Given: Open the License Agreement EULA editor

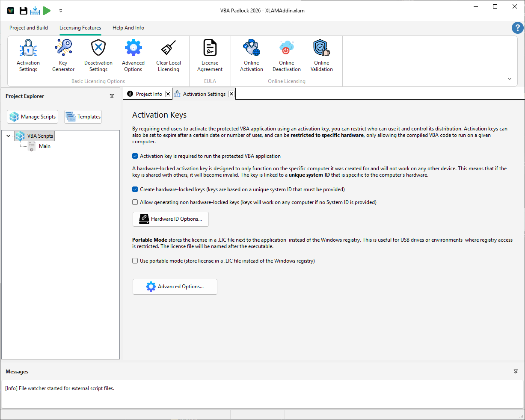Looking at the screenshot, I should coord(210,55).
